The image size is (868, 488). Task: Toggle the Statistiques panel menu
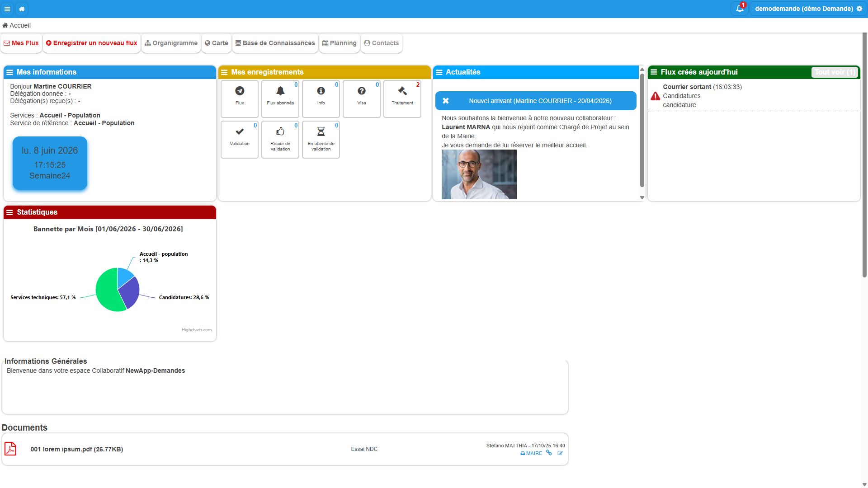(x=9, y=212)
